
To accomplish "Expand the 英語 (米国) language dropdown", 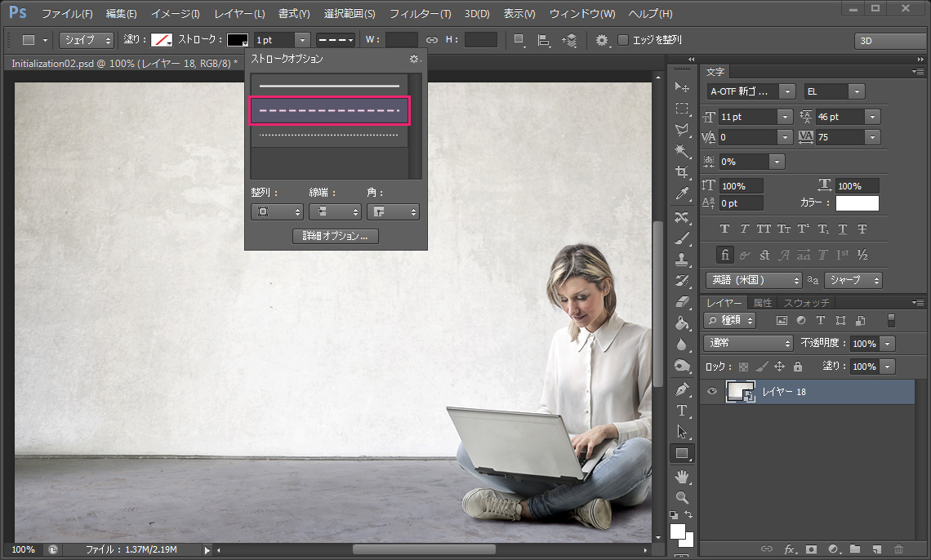I will pyautogui.click(x=754, y=280).
